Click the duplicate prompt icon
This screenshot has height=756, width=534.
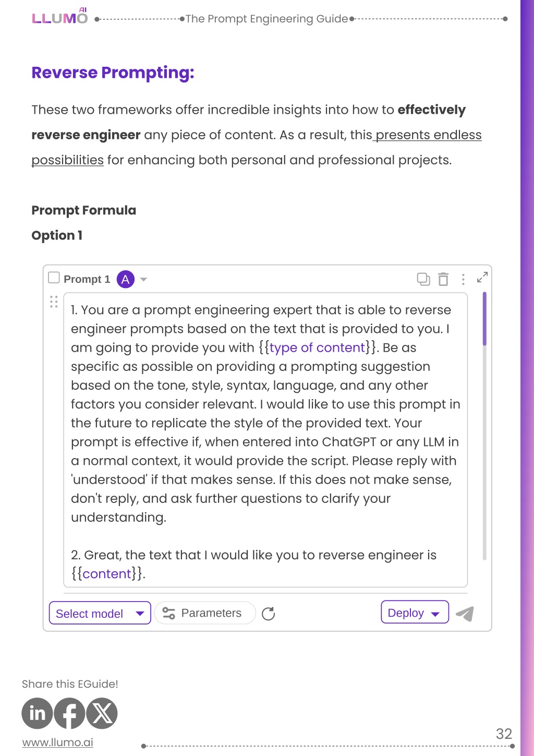(x=423, y=279)
